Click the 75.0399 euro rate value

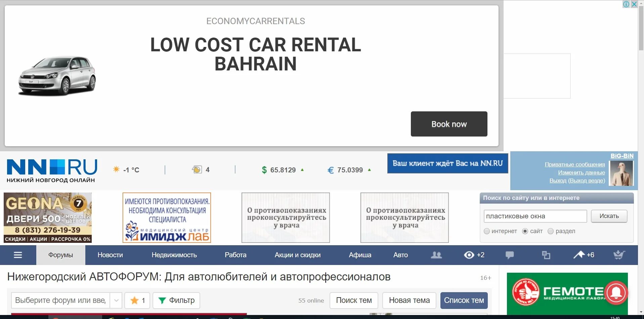(x=350, y=170)
